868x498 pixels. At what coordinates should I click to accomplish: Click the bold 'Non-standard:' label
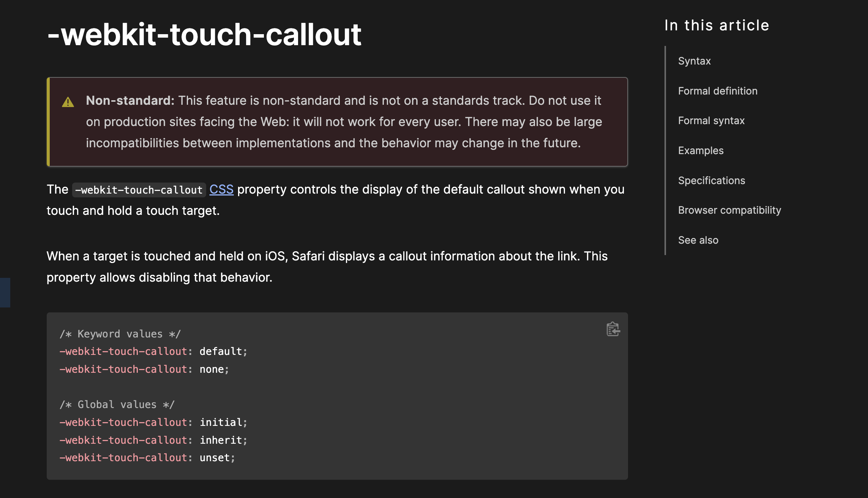pyautogui.click(x=130, y=101)
